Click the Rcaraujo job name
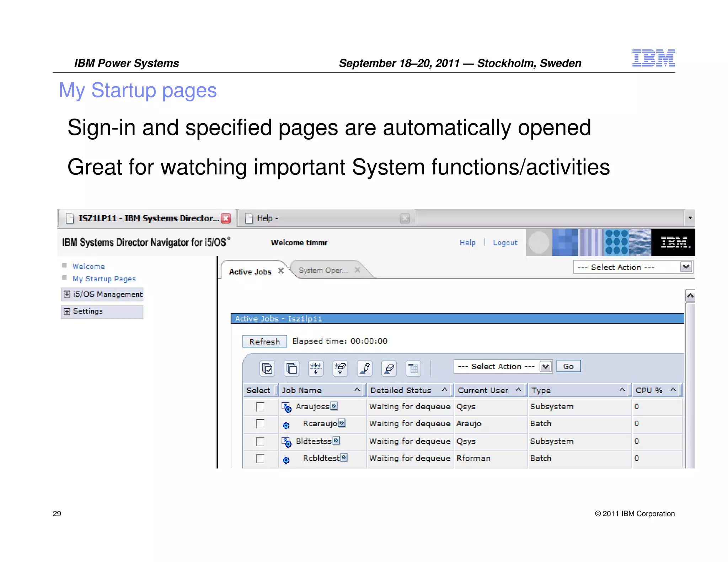This screenshot has height=562, width=728. click(320, 423)
